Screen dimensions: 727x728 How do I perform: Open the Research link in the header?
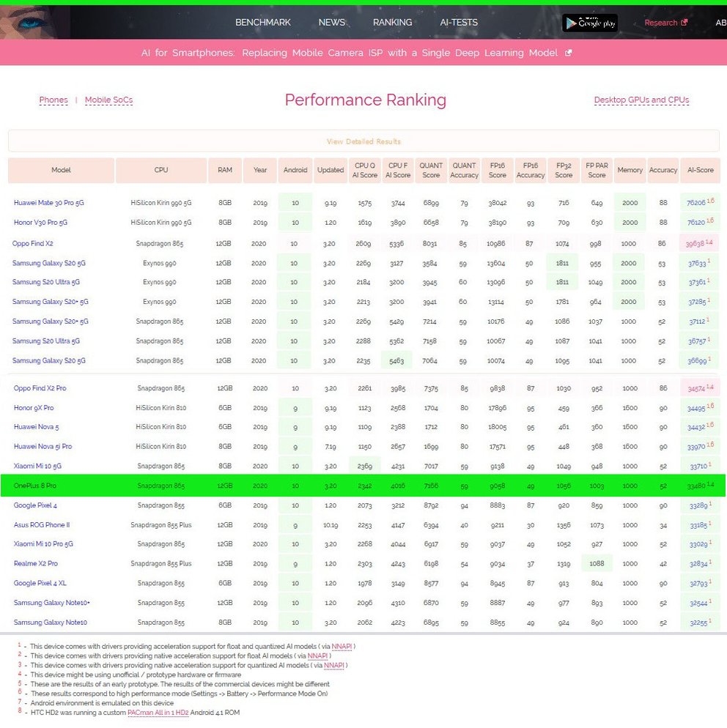click(x=660, y=23)
